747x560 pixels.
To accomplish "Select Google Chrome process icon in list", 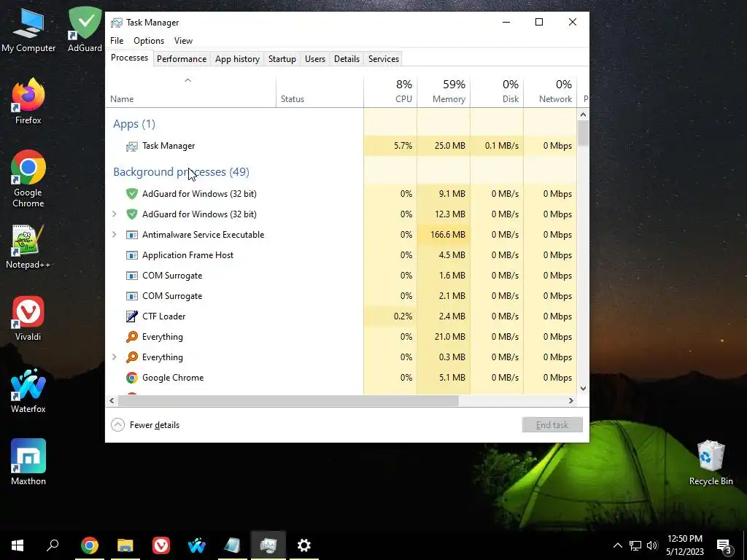I will click(131, 378).
